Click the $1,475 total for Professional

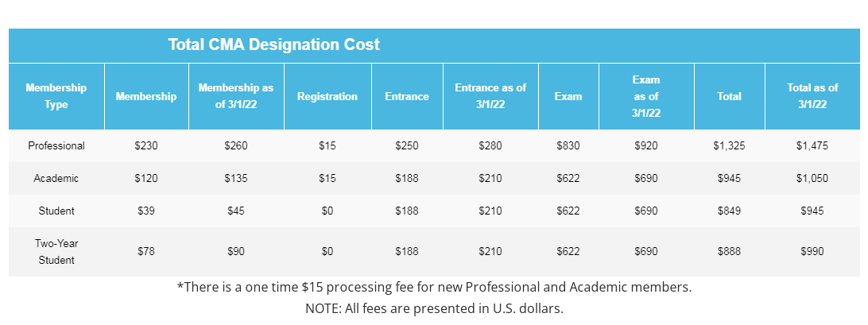(812, 146)
